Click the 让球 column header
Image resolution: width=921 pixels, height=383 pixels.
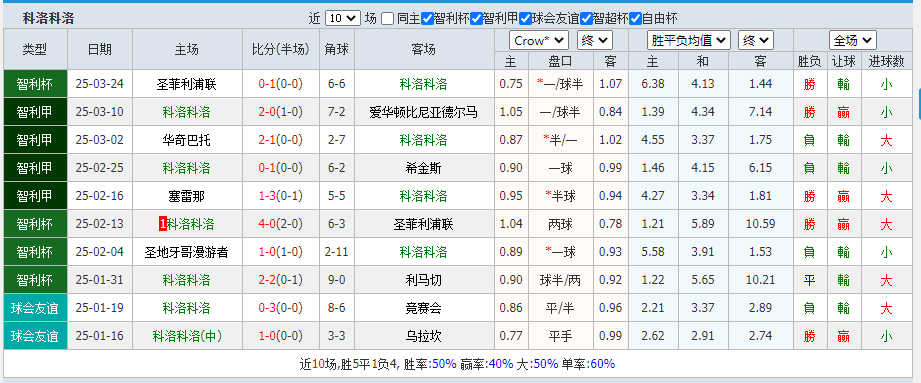(843, 61)
